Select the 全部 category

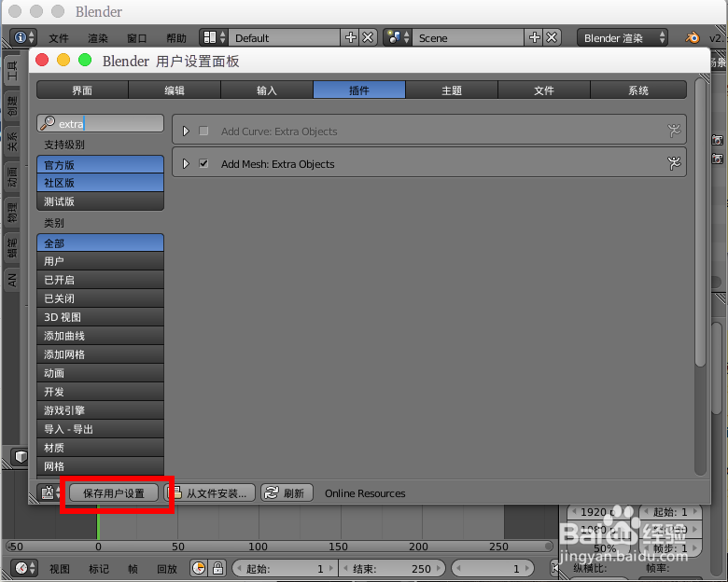(x=100, y=243)
